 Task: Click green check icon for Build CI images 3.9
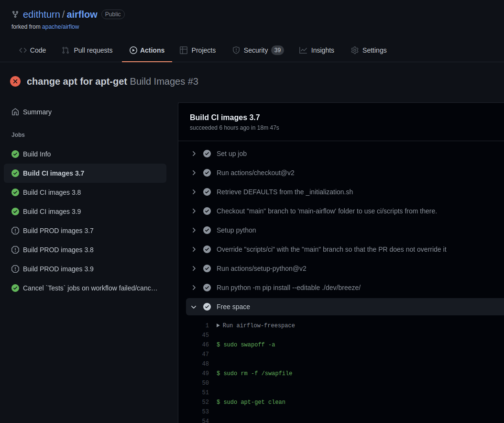(15, 211)
